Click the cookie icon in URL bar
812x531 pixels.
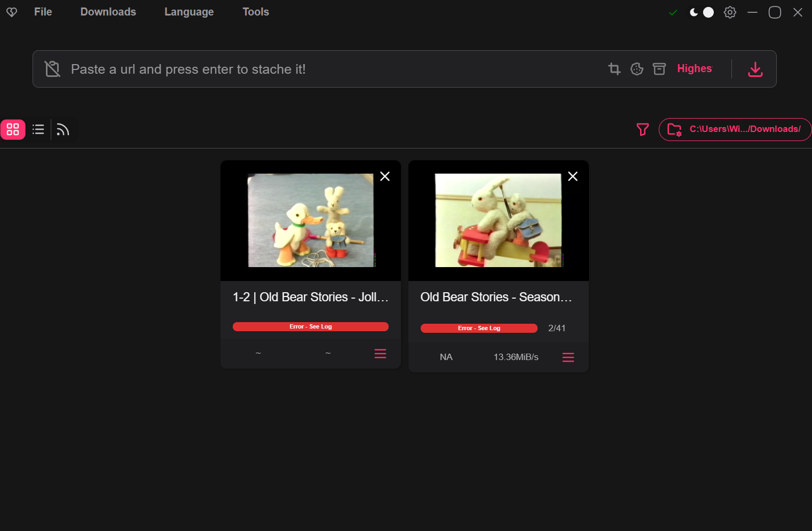[637, 69]
